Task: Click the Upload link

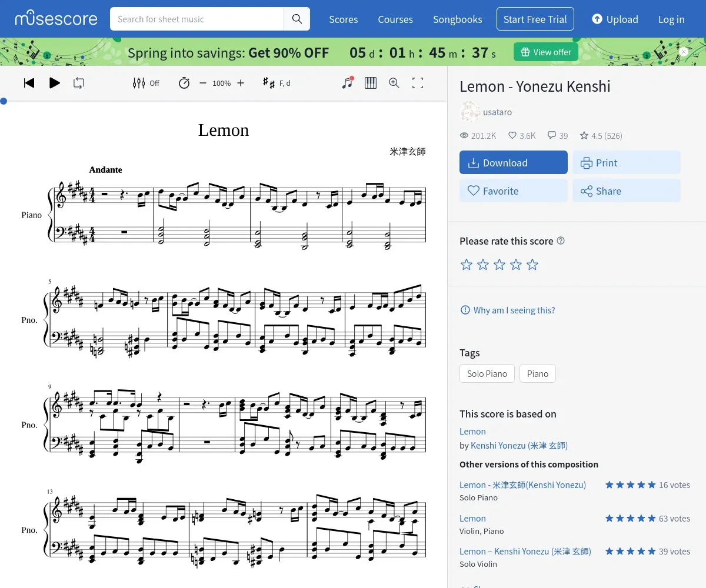Action: pos(615,19)
